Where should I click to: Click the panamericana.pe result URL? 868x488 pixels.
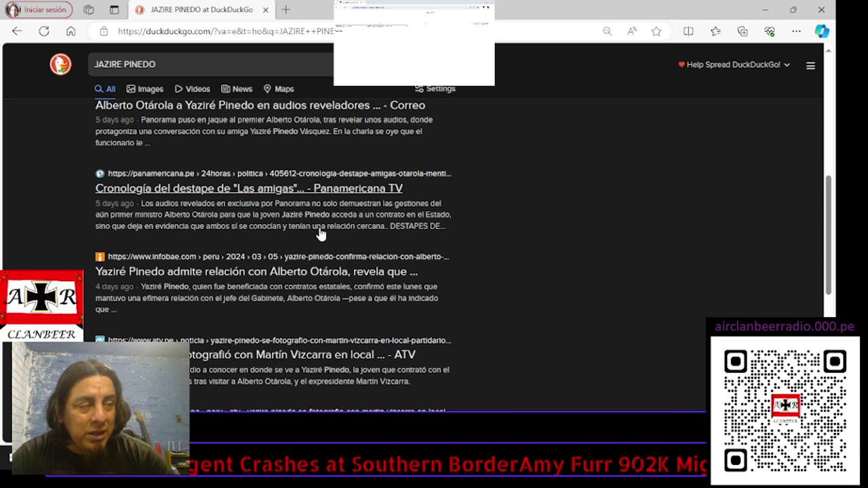tap(279, 174)
